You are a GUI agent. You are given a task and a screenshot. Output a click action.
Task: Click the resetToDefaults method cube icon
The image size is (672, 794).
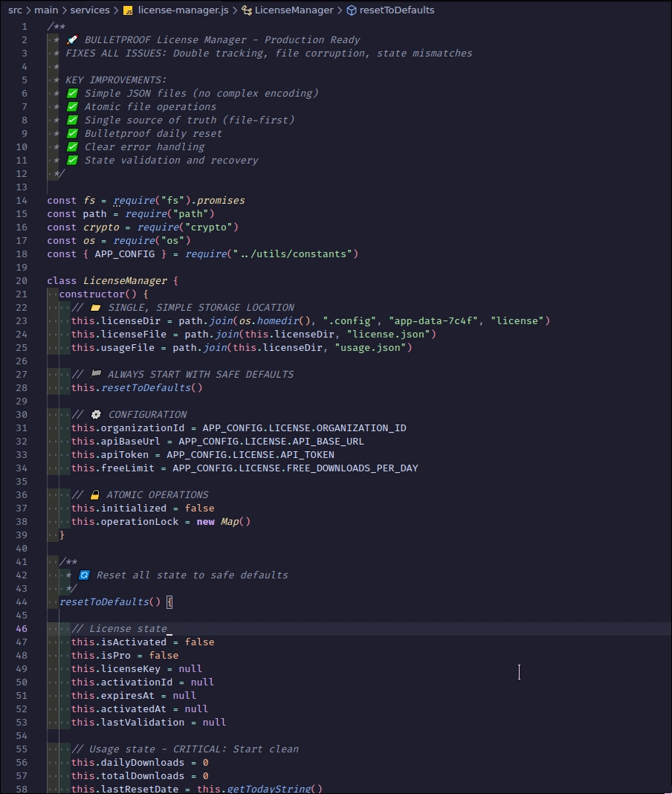coord(351,10)
